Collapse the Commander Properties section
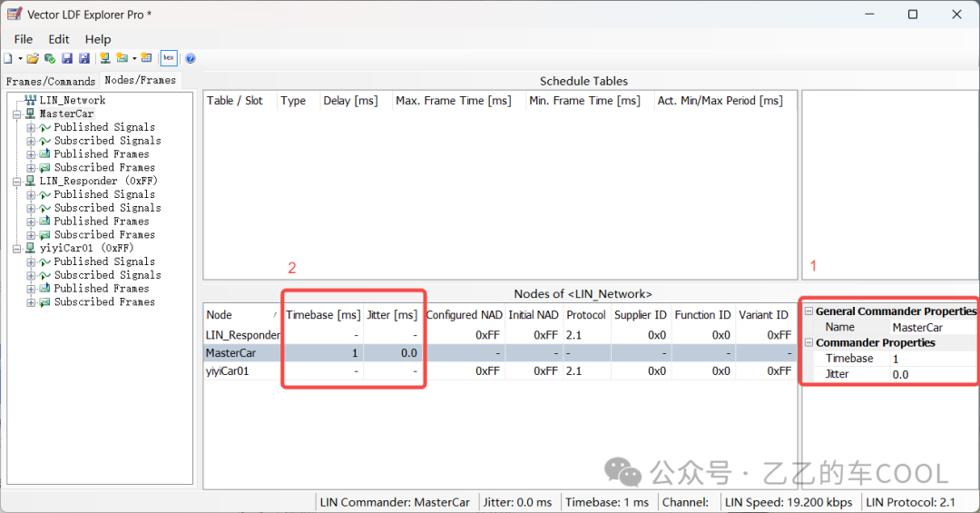The width and height of the screenshot is (980, 513). 808,343
